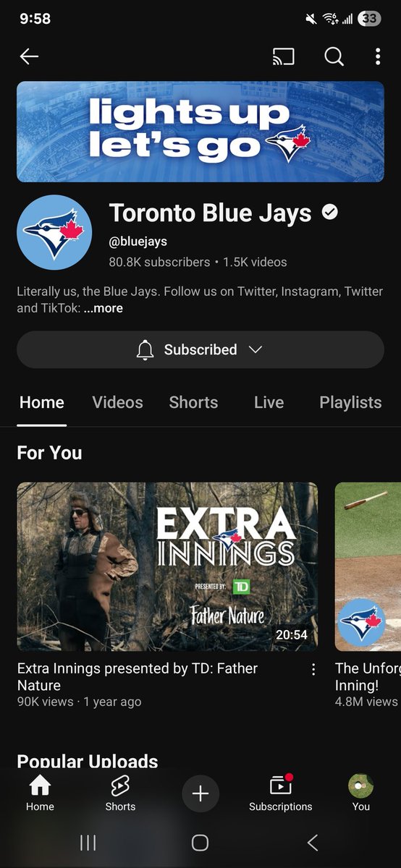Select the Home channel tab
The image size is (401, 868).
point(42,402)
